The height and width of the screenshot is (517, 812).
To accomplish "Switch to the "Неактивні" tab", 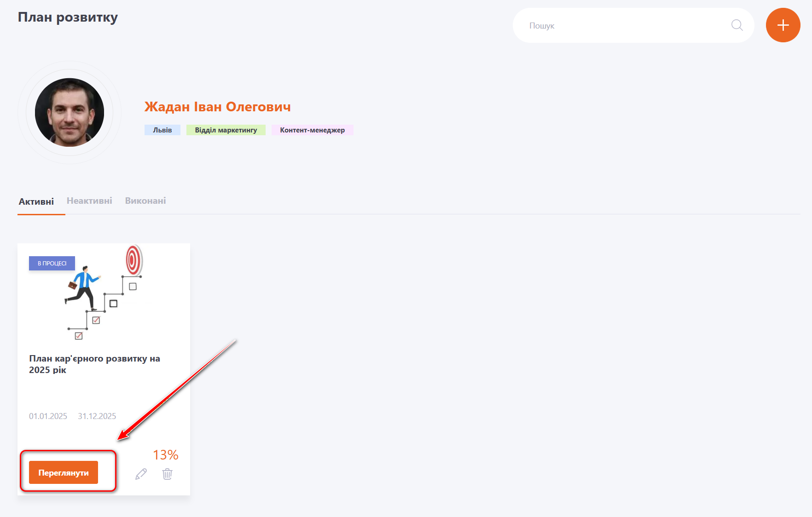I will (x=89, y=201).
